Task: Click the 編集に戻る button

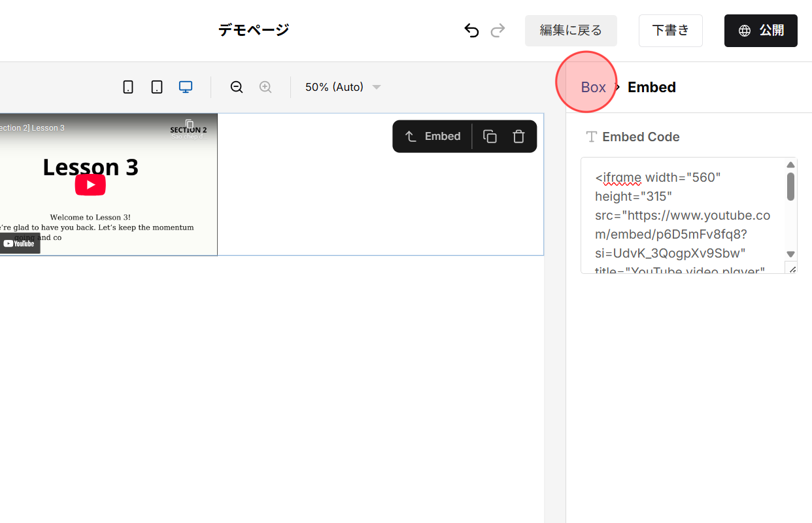Action: [x=570, y=30]
